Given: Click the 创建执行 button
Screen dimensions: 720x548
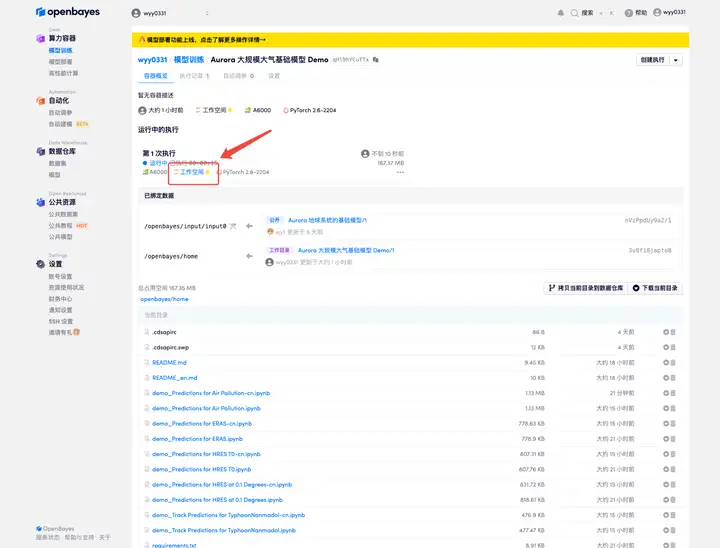Looking at the screenshot, I should tap(652, 60).
